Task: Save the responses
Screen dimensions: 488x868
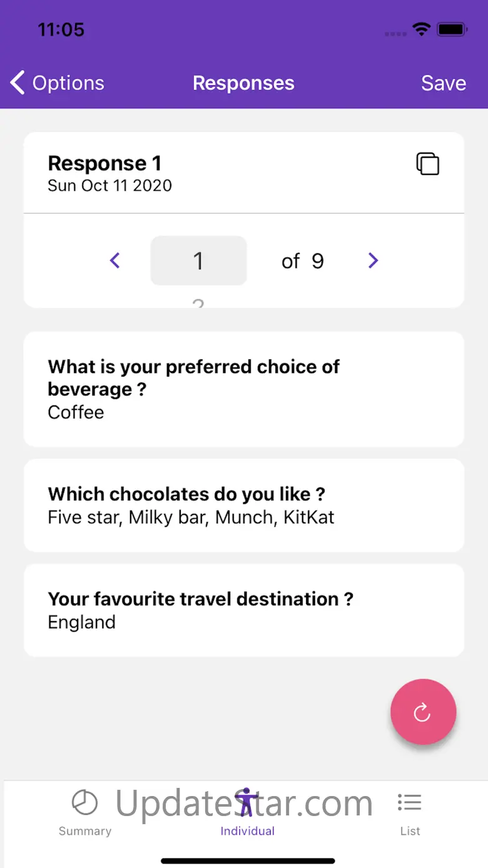Action: click(443, 83)
